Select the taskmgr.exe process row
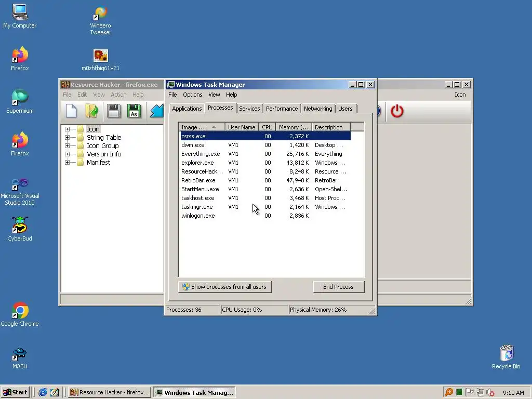 (265, 207)
